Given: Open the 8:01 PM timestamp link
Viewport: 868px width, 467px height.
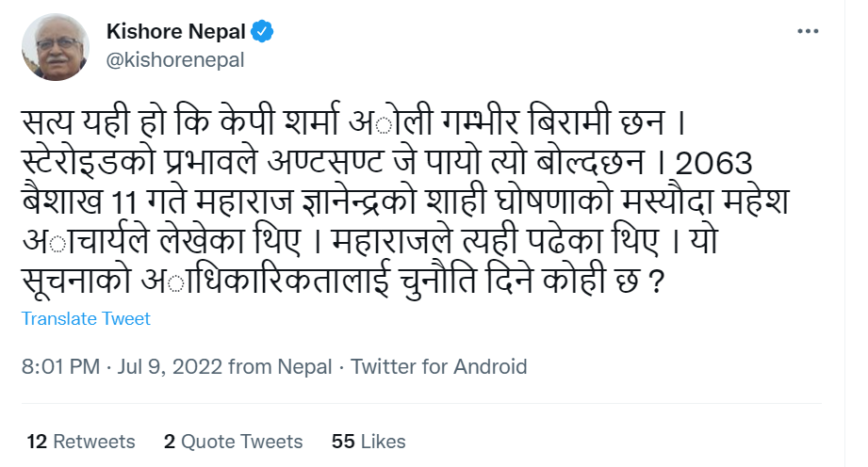Looking at the screenshot, I should click(x=60, y=366).
